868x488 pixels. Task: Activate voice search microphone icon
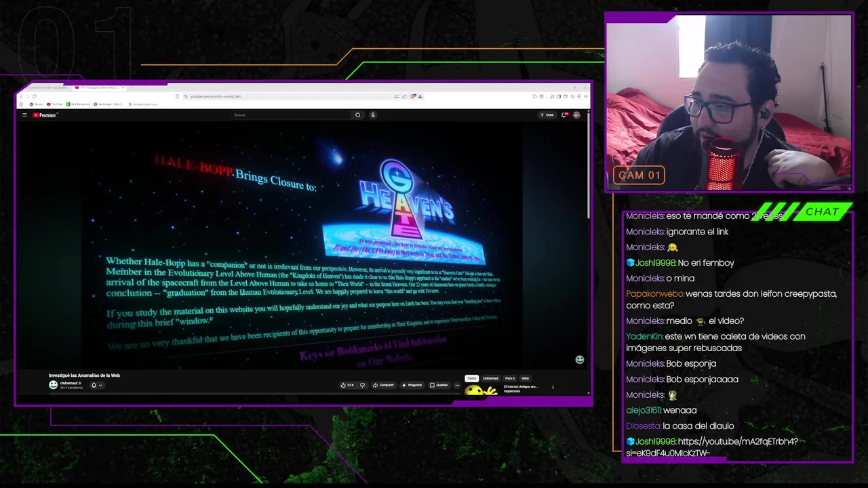(373, 115)
